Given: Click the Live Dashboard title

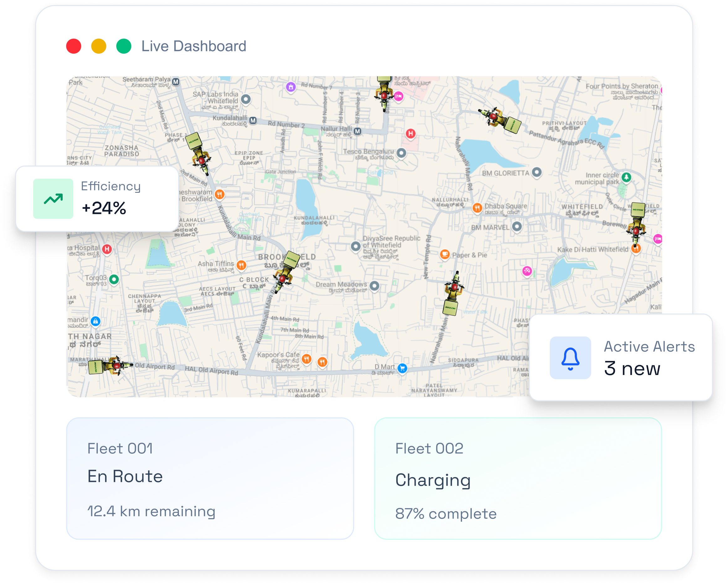Looking at the screenshot, I should 194,46.
